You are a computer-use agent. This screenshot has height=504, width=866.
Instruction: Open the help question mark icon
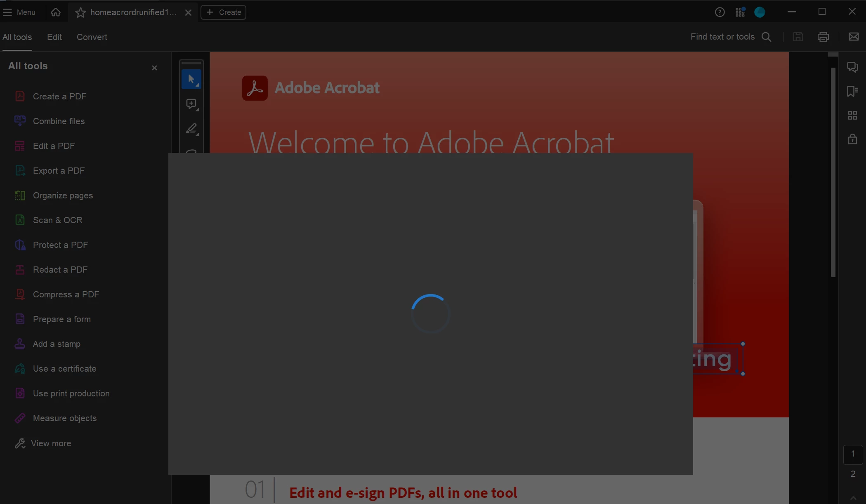click(720, 12)
